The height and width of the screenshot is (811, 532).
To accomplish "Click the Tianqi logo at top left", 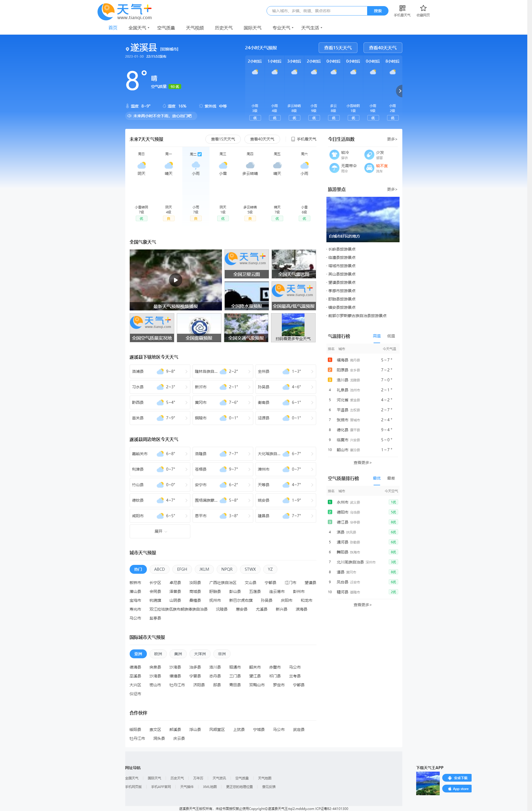I will click(125, 12).
